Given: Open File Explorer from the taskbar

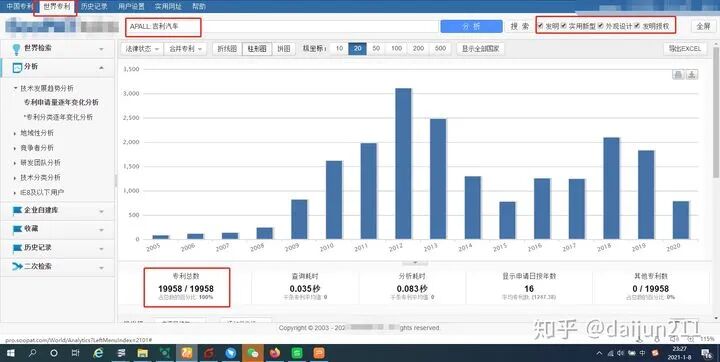Looking at the screenshot, I should tap(142, 353).
